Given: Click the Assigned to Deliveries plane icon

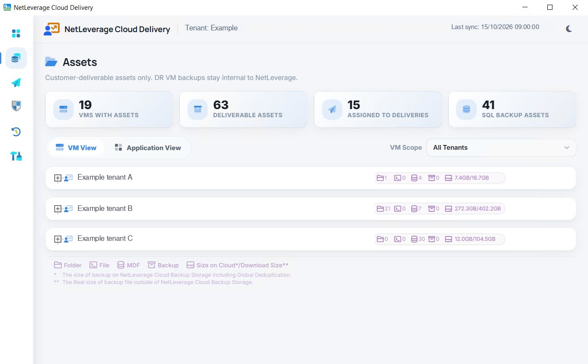Looking at the screenshot, I should [332, 109].
